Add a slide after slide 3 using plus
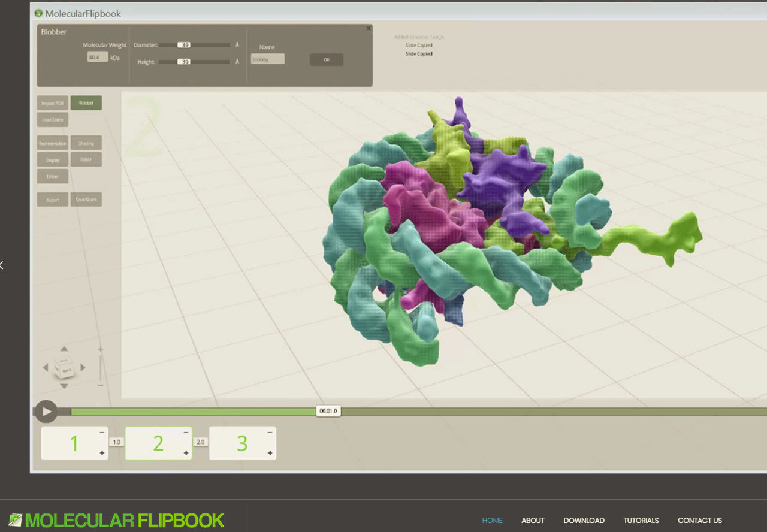This screenshot has height=532, width=767. pos(270,454)
